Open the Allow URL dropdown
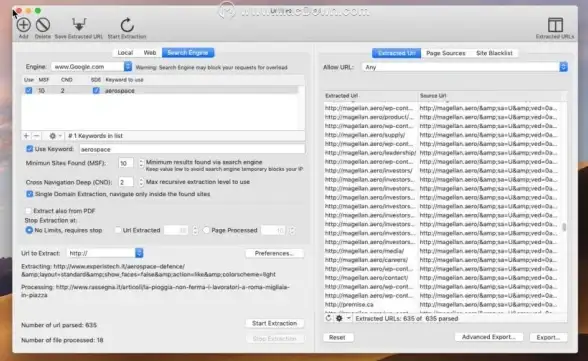 coord(465,67)
